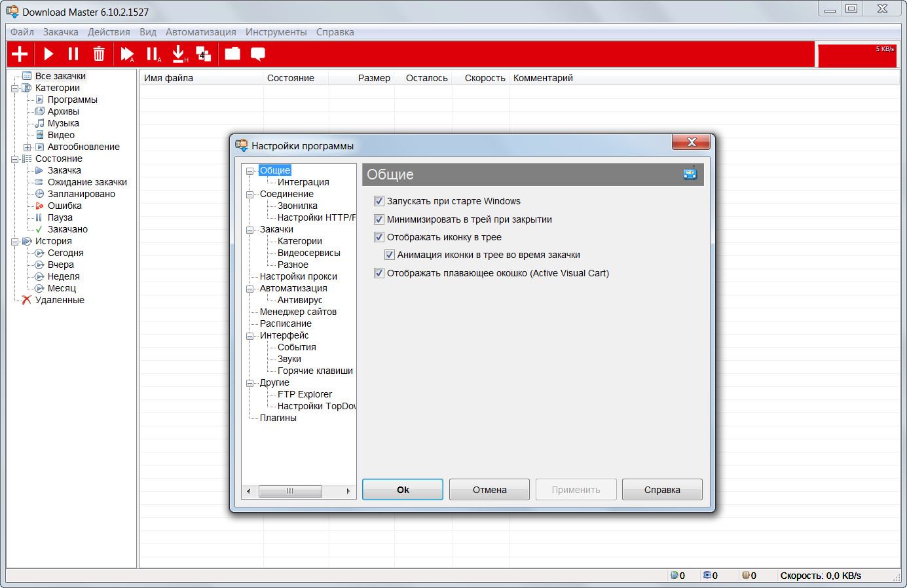The image size is (907, 588).
Task: Click the simultaneous downloads count icon showing 4
Action: pos(204,54)
